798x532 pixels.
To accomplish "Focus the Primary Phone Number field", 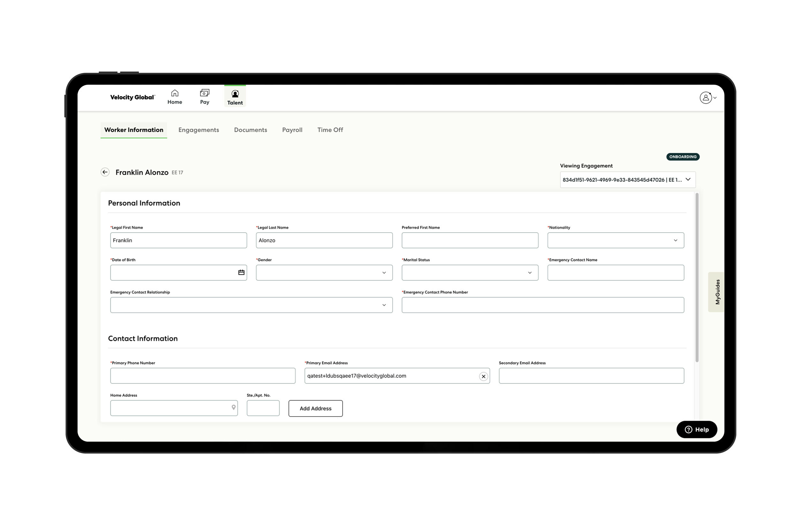I will pyautogui.click(x=203, y=376).
